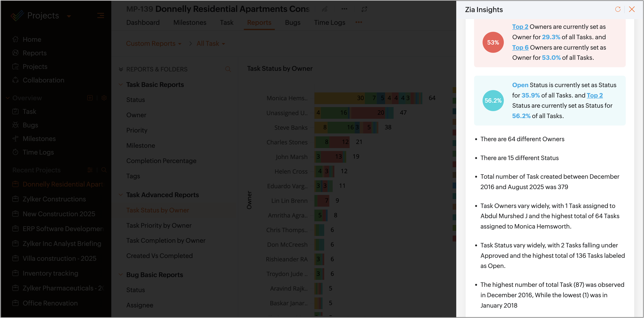Close the Zia Insights panel

click(632, 10)
